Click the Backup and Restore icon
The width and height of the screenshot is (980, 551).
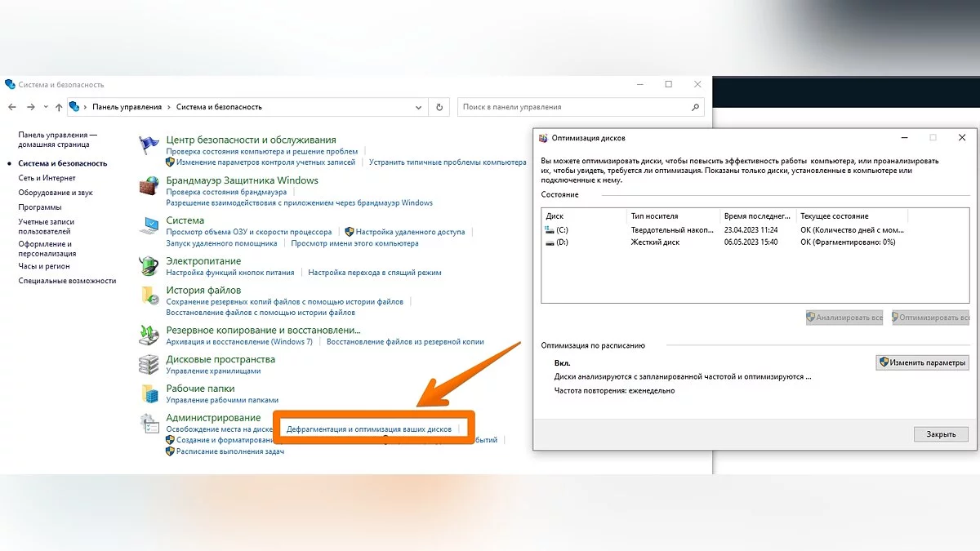tap(149, 335)
